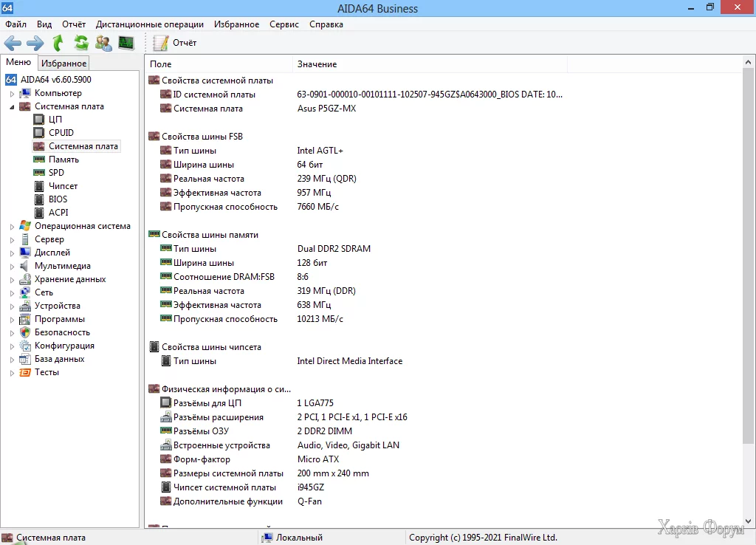This screenshot has width=756, height=545.
Task: Open the CPUID icon in tree
Action: 39,133
